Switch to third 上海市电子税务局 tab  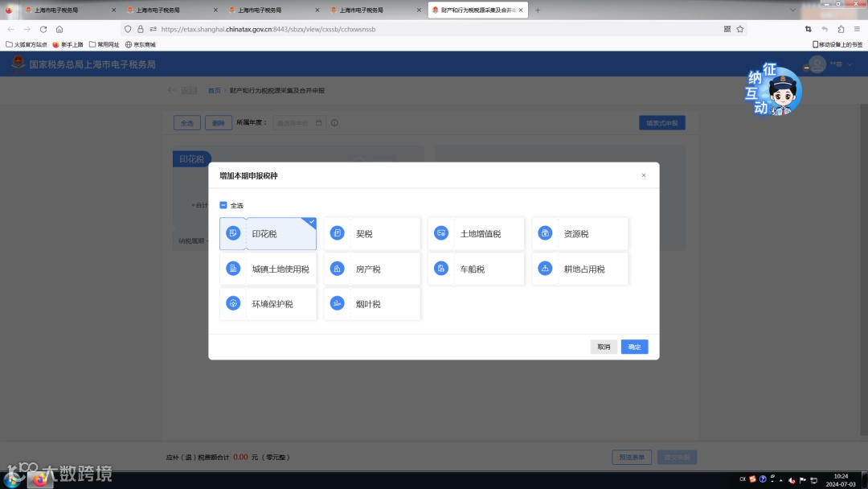click(272, 10)
